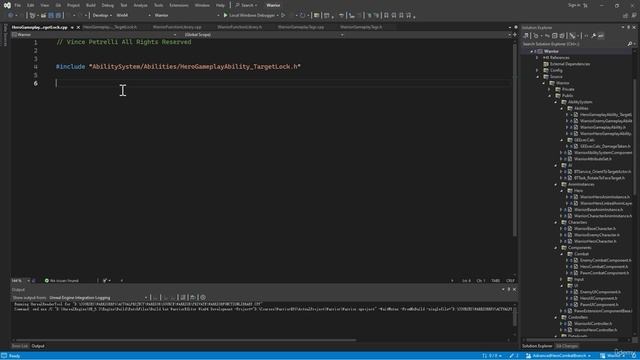Select WarriorBaseCharacter.h file
The image size is (640, 360).
click(x=595, y=229)
